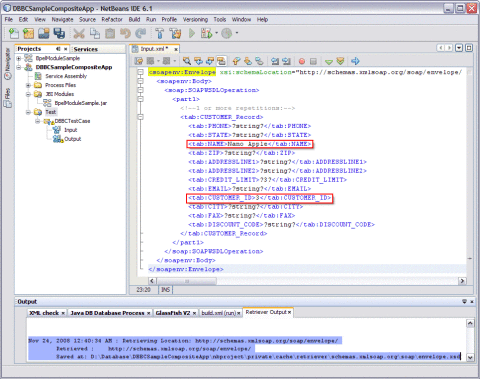This screenshot has width=480, height=379.
Task: Click the blue XSL Transformation arrow icon
Action: 355,61
